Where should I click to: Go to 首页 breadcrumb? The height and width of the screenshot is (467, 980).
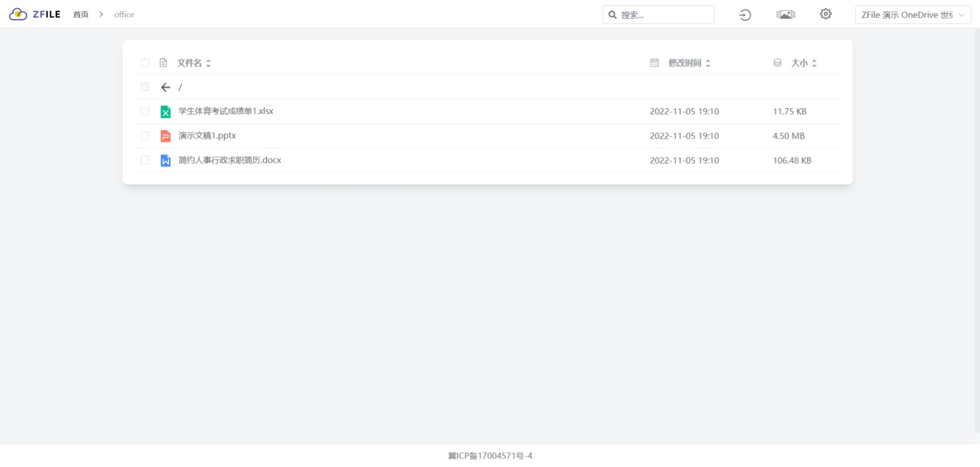point(81,14)
